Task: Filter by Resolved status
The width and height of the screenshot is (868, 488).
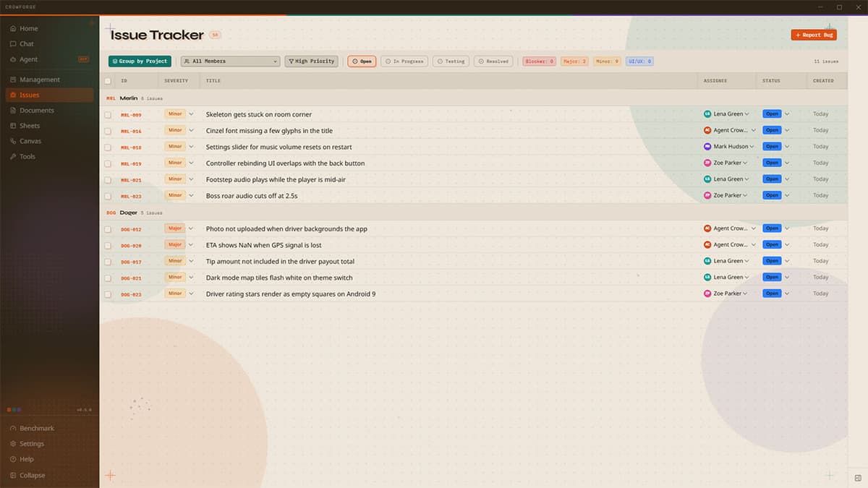Action: tap(494, 61)
